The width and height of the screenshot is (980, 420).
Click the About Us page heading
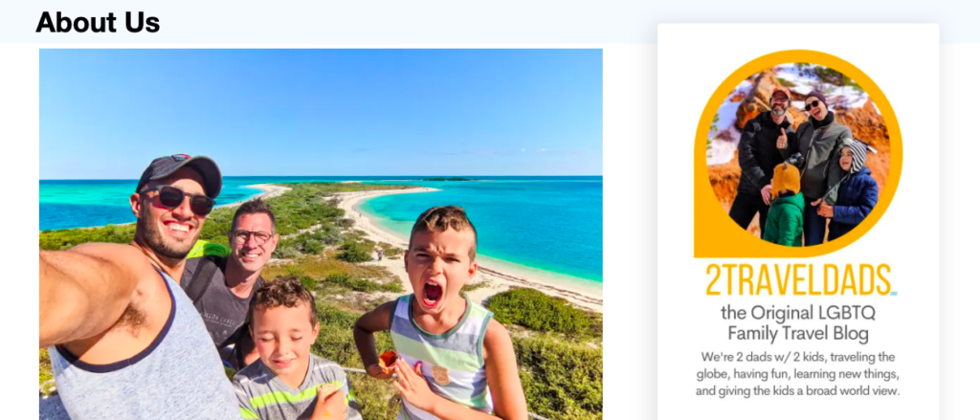(99, 23)
